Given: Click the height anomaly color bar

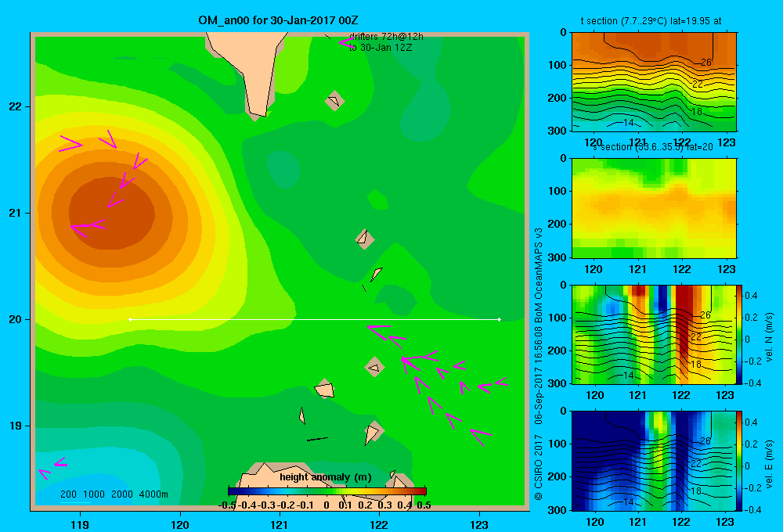Looking at the screenshot, I should click(327, 491).
